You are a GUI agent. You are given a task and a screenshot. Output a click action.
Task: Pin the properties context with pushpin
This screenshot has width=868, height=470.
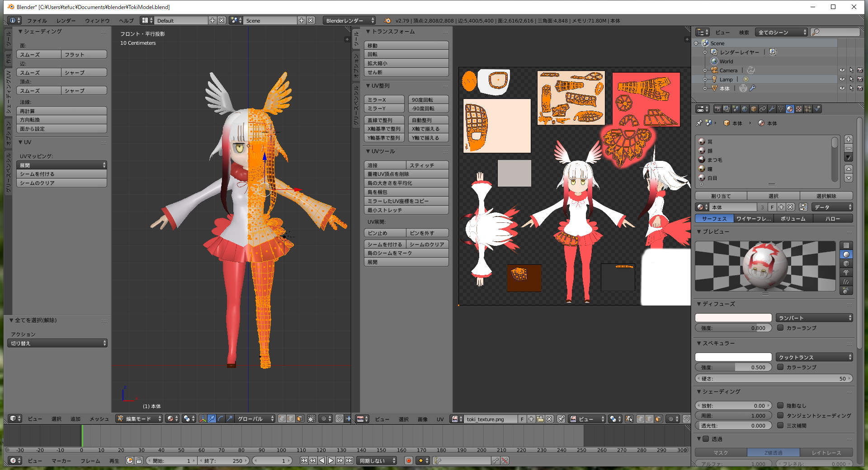click(x=699, y=123)
